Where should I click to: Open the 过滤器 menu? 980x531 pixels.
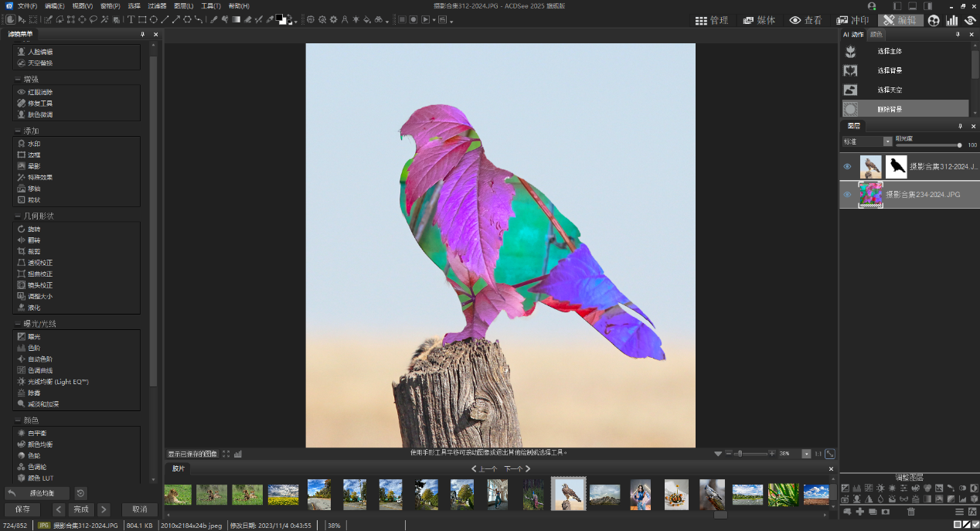pyautogui.click(x=157, y=5)
